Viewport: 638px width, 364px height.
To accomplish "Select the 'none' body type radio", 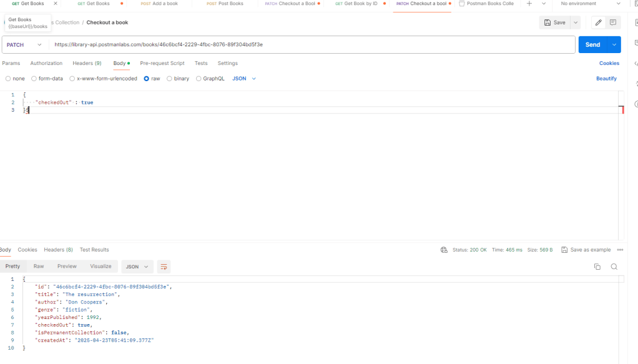I will [x=8, y=79].
